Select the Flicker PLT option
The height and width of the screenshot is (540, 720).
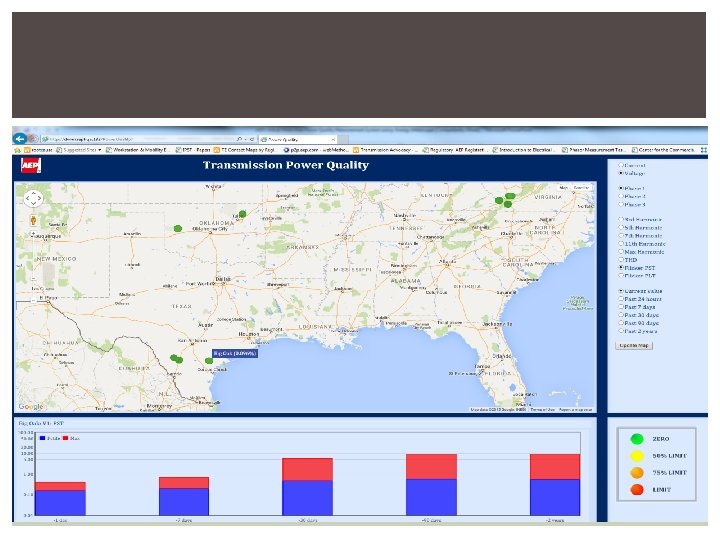pyautogui.click(x=621, y=276)
